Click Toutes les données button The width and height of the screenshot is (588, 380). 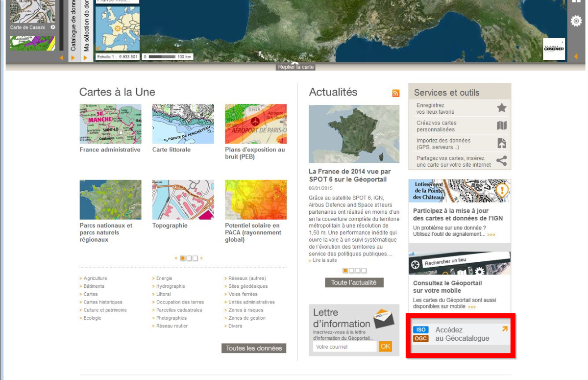[254, 348]
